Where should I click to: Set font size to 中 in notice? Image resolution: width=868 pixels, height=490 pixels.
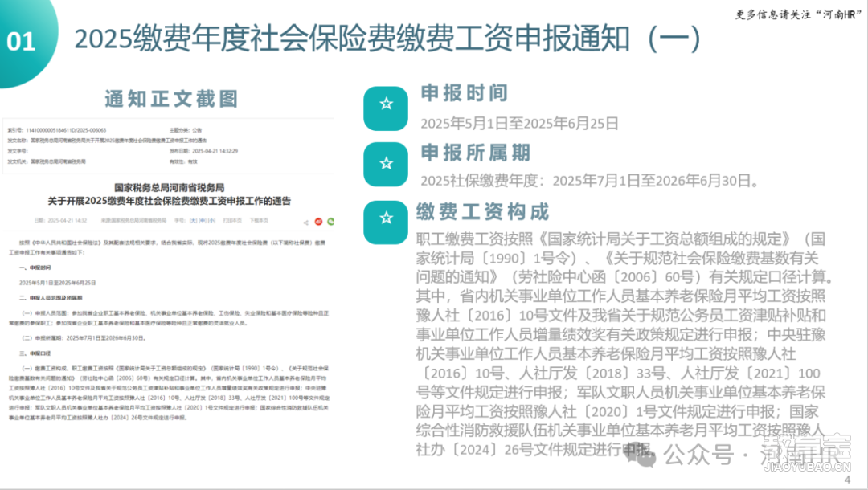tap(203, 221)
